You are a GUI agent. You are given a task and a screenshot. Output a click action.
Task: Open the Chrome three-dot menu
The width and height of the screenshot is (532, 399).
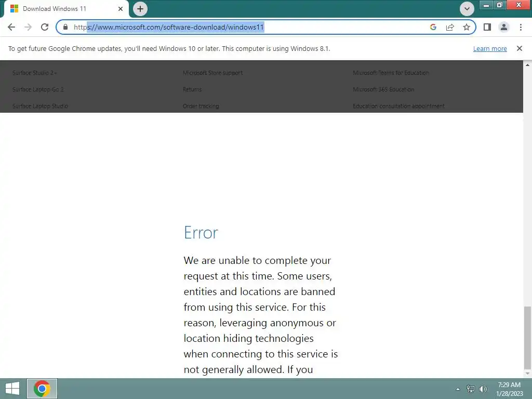click(521, 27)
